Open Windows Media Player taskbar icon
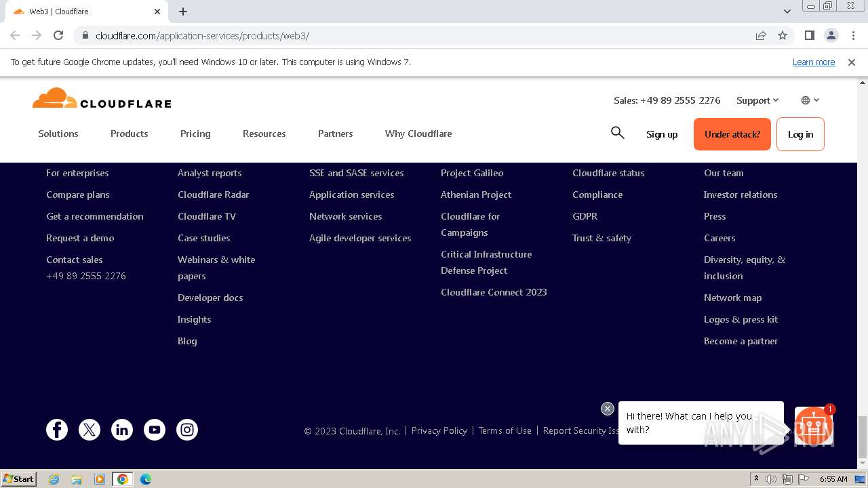 coord(100,479)
